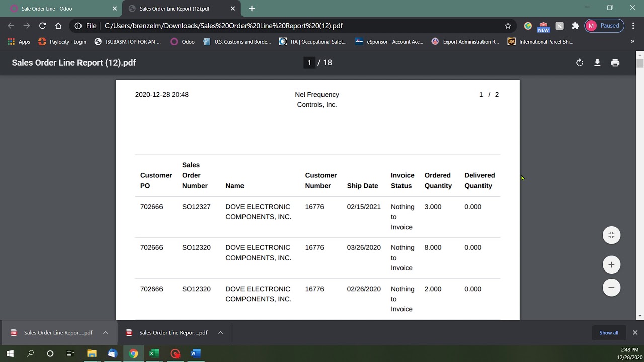Open the Extensions puzzle icon
Image resolution: width=644 pixels, height=362 pixels.
click(575, 26)
